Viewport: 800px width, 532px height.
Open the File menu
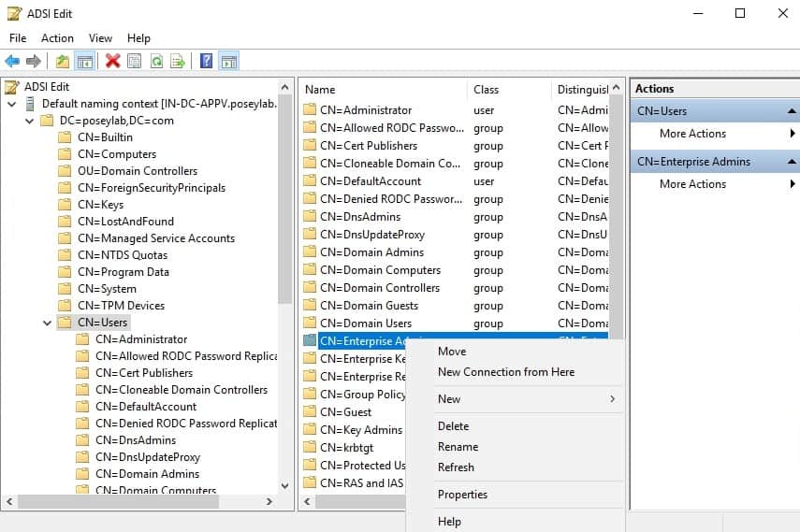(x=18, y=38)
